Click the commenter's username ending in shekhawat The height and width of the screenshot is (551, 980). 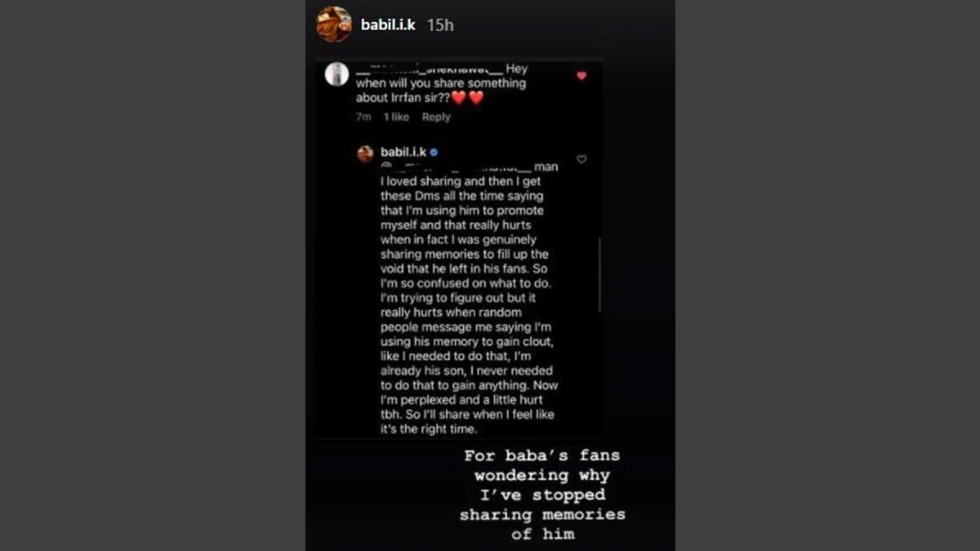[430, 69]
